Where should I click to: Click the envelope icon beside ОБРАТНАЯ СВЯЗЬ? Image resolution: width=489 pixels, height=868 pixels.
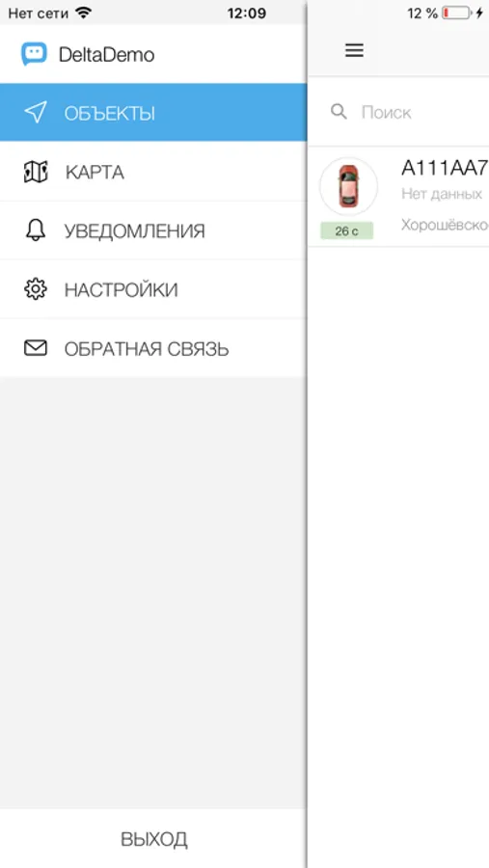(x=36, y=348)
